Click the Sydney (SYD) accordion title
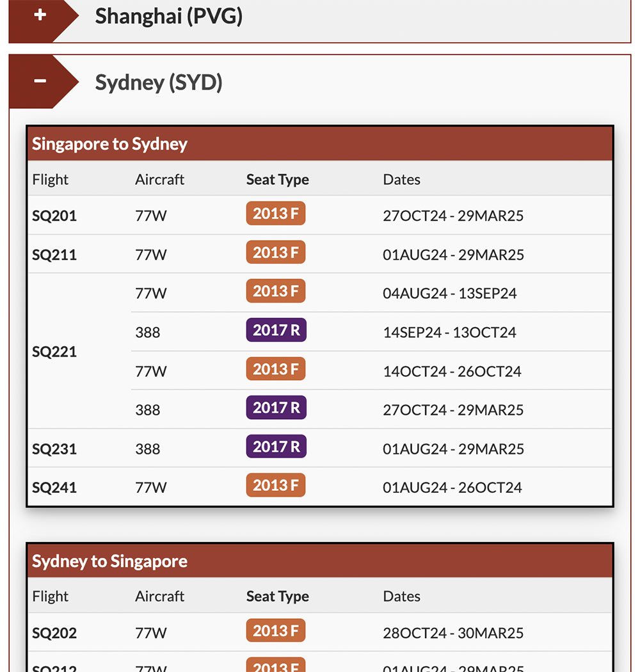 [x=158, y=83]
